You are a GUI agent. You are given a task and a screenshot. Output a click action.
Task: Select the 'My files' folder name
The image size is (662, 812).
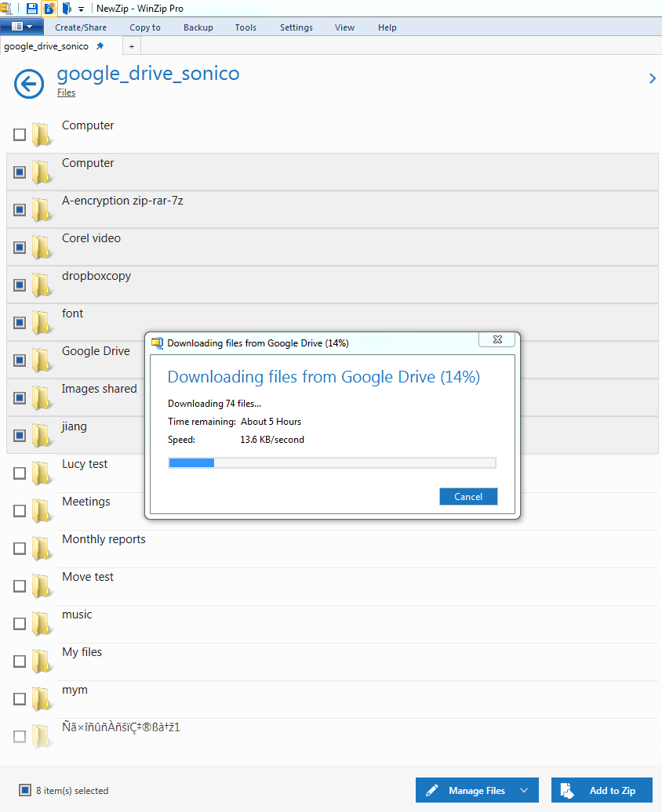point(82,652)
